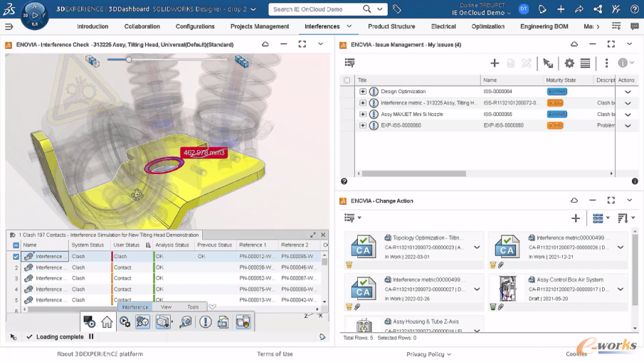Close the interference results table panel
This screenshot has height=362, width=644.
click(323, 235)
